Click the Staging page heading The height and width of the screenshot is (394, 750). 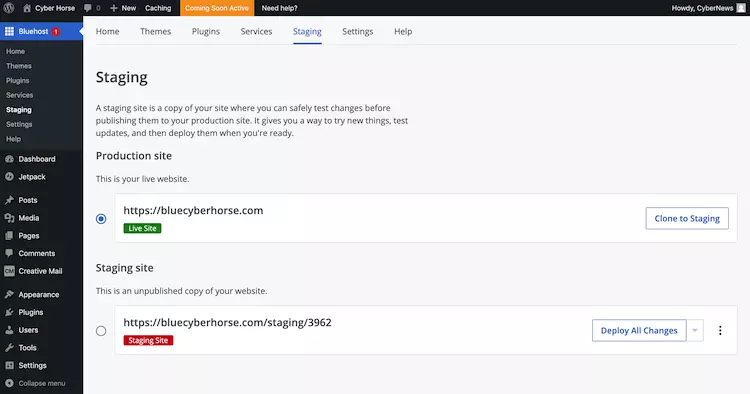click(x=121, y=77)
